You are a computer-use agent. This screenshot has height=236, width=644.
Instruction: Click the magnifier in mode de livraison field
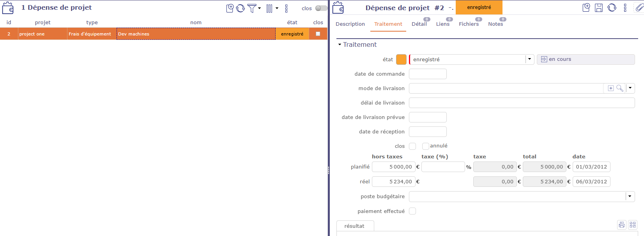(619, 89)
